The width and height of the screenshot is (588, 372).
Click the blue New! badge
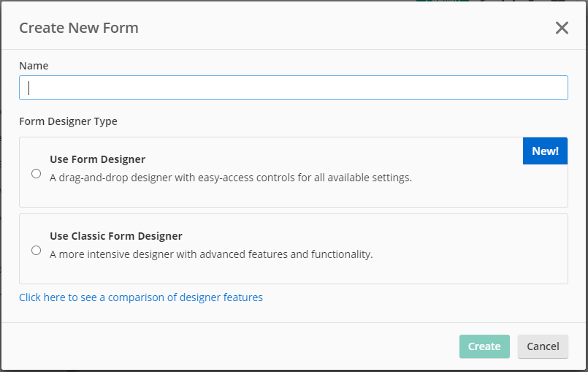click(x=545, y=151)
